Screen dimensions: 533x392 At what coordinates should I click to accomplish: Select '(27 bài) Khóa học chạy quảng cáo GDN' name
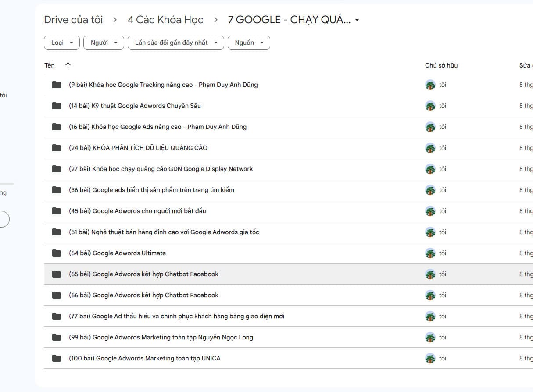point(161,169)
